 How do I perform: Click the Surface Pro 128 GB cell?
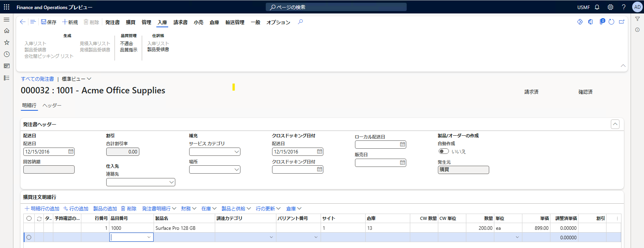point(184,228)
